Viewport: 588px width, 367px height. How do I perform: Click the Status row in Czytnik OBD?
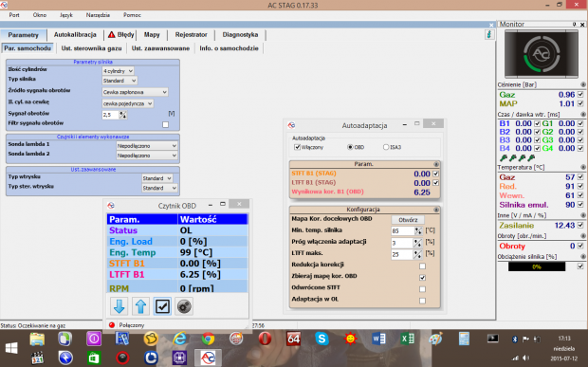coord(177,230)
